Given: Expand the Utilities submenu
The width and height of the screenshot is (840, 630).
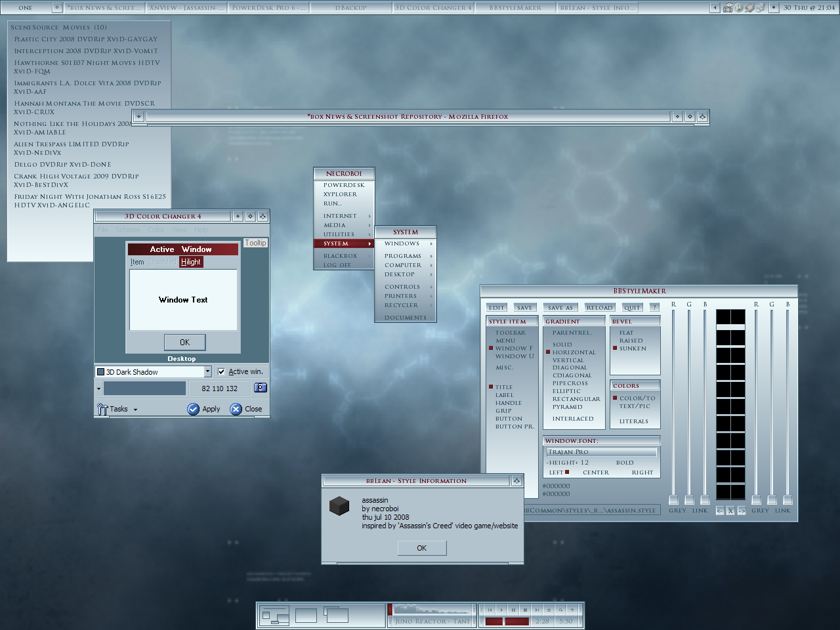Looking at the screenshot, I should click(344, 234).
